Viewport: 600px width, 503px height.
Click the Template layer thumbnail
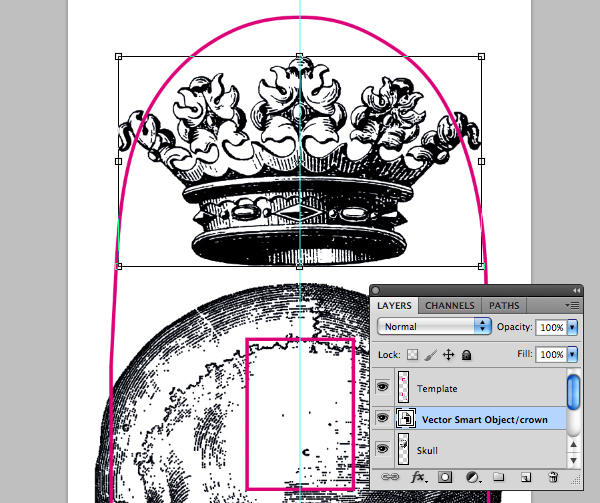coord(403,387)
